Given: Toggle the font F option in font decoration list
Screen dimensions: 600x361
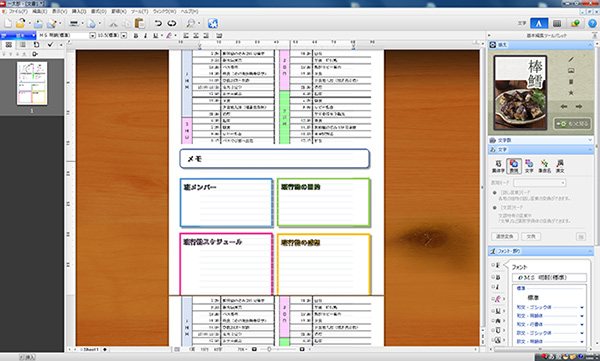Looking at the screenshot, I should pyautogui.click(x=497, y=265).
